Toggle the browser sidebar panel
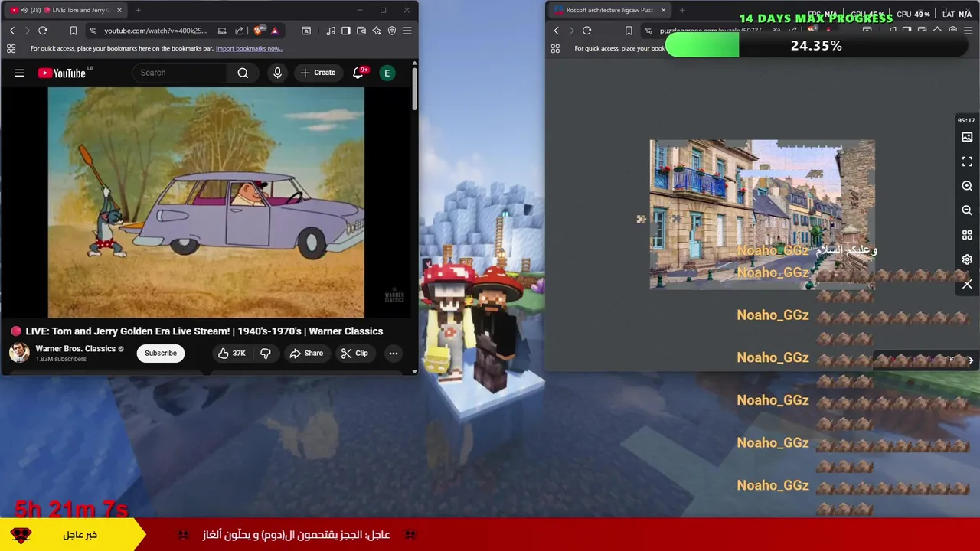The width and height of the screenshot is (980, 551). pyautogui.click(x=346, y=31)
